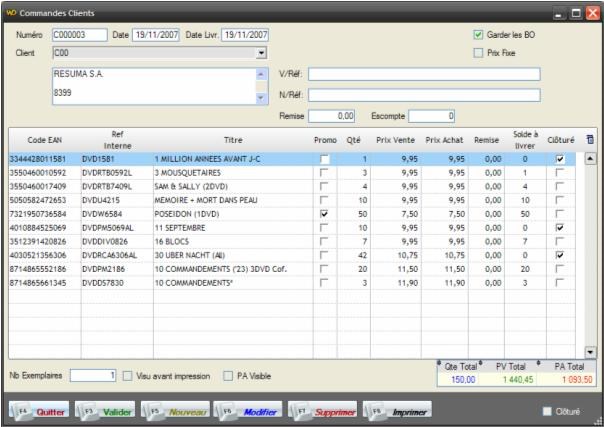This screenshot has width=604, height=427.
Task: Click the table scrollbar up arrow
Action: (x=591, y=159)
